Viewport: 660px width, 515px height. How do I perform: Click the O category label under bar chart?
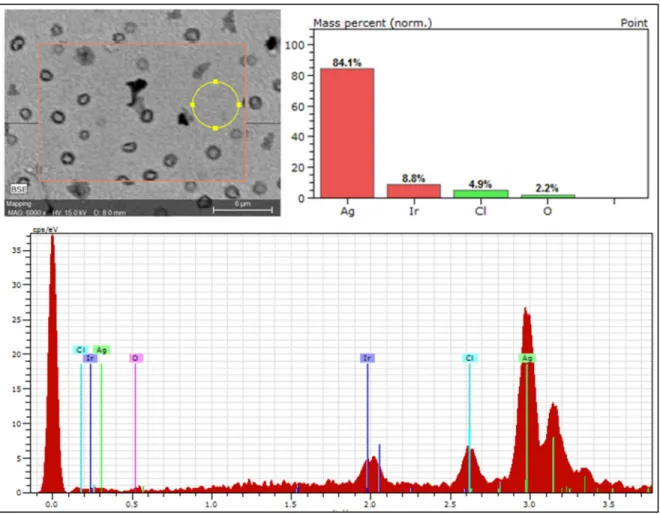coord(547,210)
